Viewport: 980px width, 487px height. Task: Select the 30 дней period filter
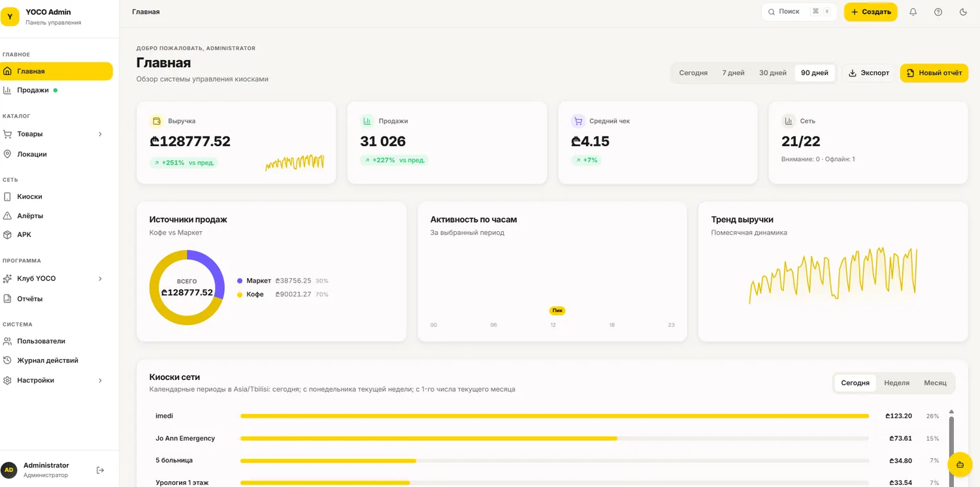773,73
